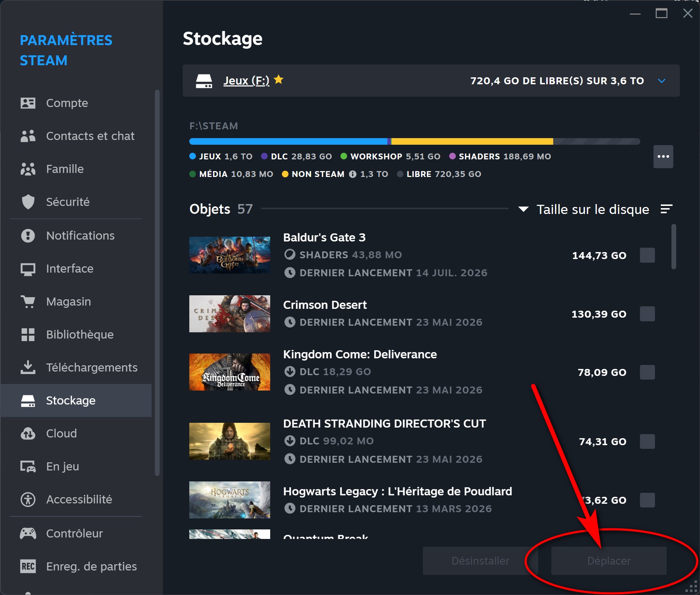Image resolution: width=700 pixels, height=595 pixels.
Task: Click the Interface monitor icon
Action: click(x=28, y=269)
